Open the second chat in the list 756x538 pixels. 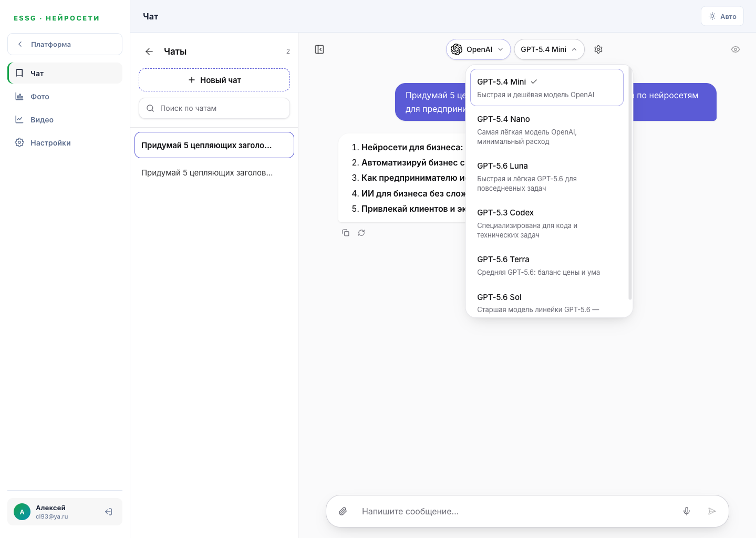pos(214,173)
